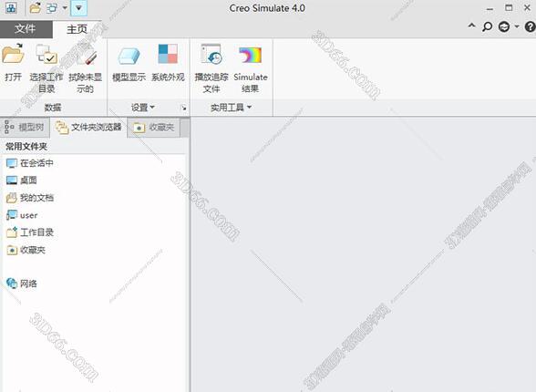
Task: Click the Open (打开) folder icon
Action: coord(13,54)
